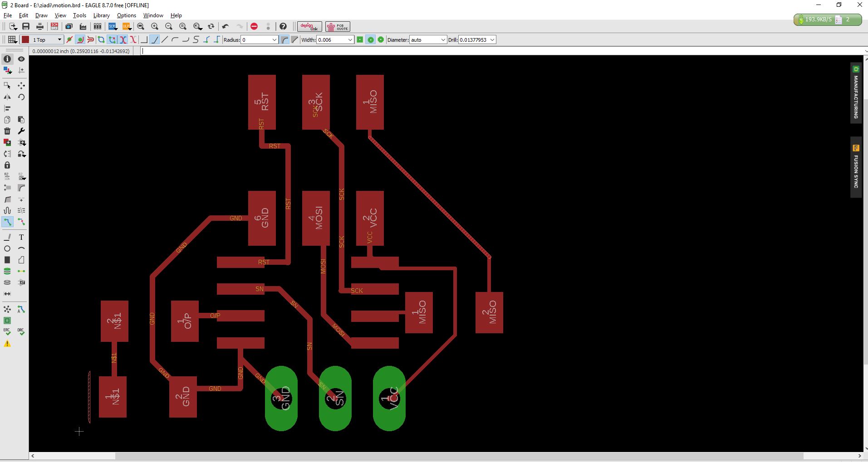
Task: Run the DRC design rule check
Action: tap(21, 331)
